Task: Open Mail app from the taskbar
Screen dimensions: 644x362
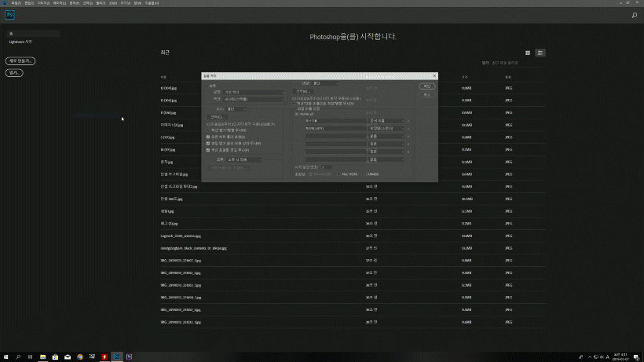Action: (x=68, y=357)
